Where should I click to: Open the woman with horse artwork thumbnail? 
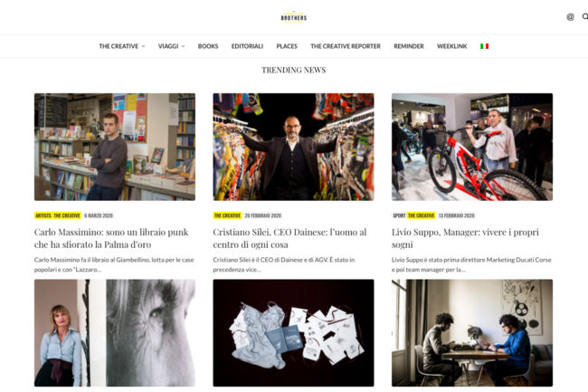[115, 333]
